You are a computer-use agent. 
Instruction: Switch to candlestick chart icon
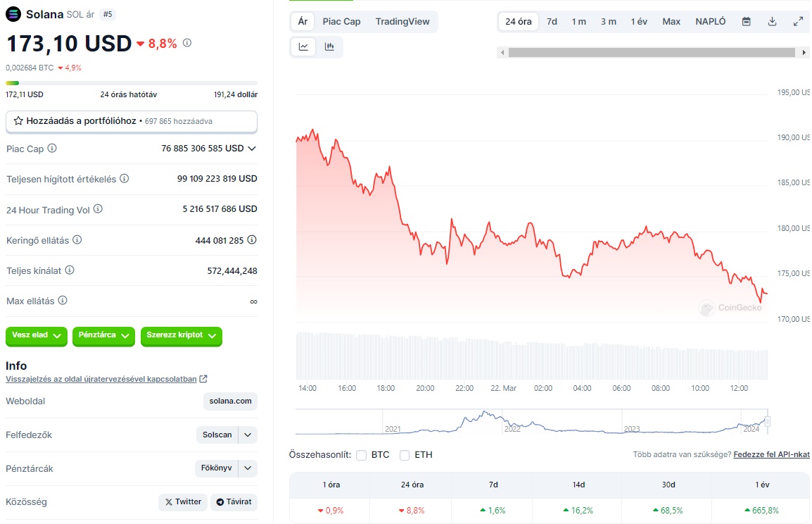(329, 46)
